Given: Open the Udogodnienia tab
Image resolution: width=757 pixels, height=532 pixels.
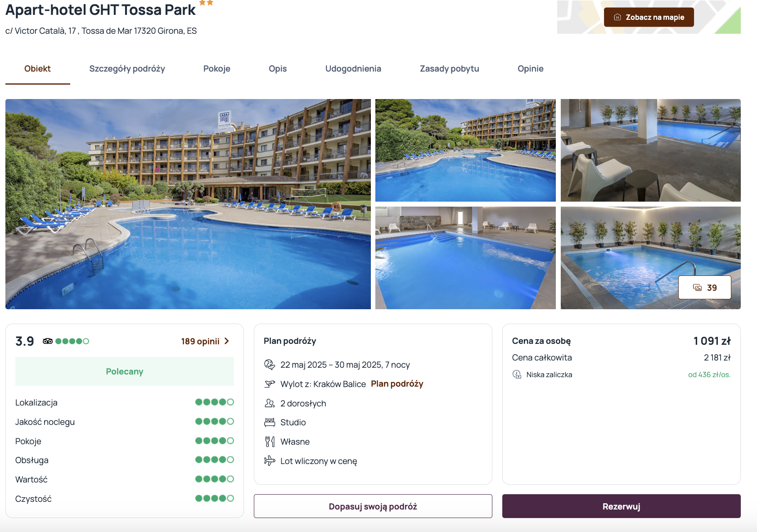Looking at the screenshot, I should 353,69.
